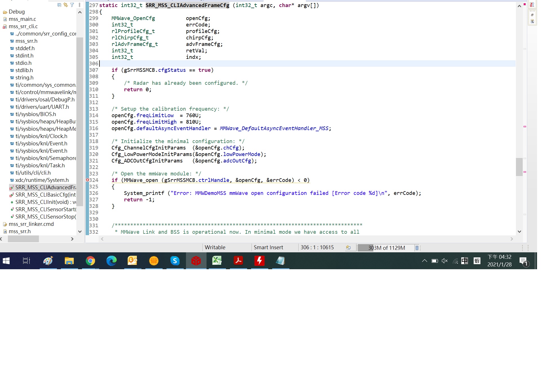Click Smart Insert status field
541x392 pixels.
(268, 248)
